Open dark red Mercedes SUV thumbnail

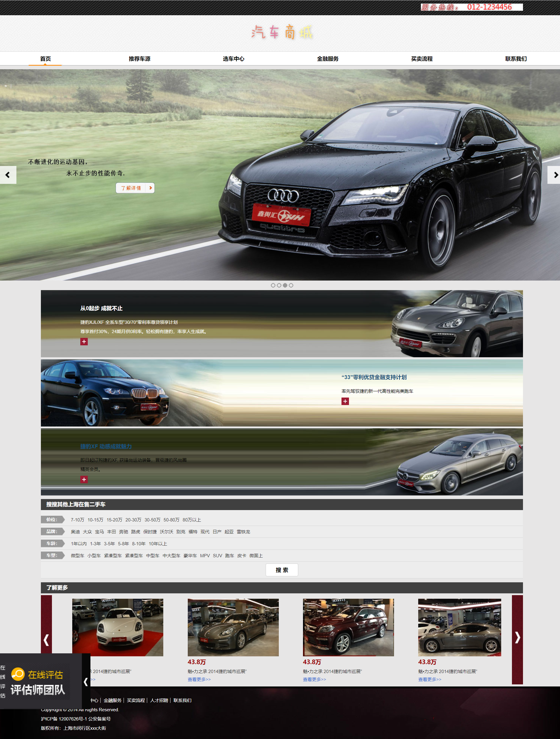[348, 627]
